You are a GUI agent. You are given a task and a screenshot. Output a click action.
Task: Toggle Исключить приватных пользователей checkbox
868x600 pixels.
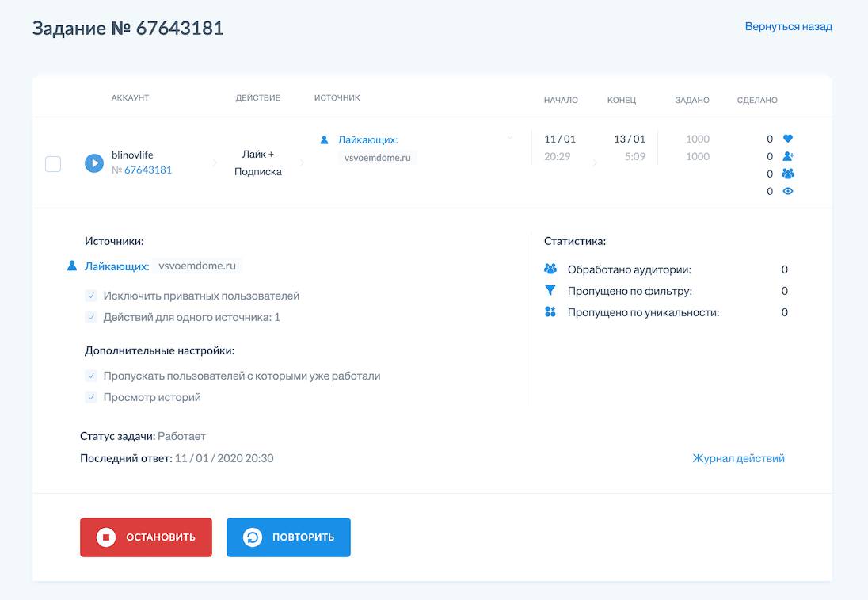tap(91, 296)
